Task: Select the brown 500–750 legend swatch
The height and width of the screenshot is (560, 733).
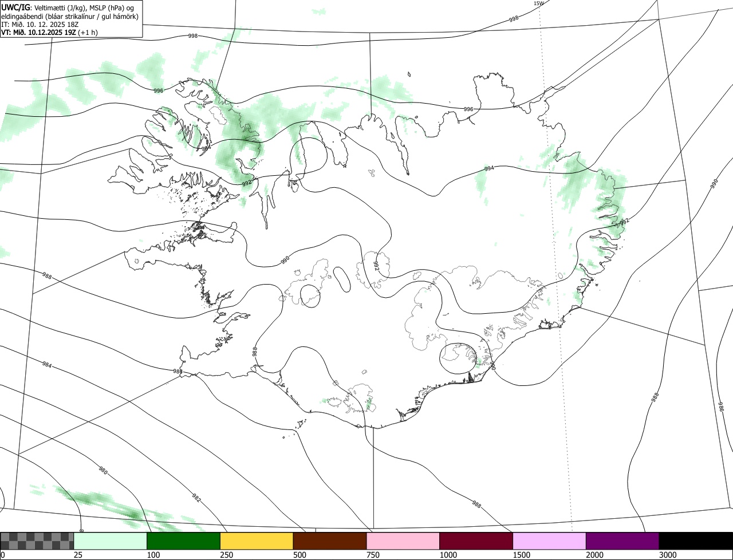Action: [x=330, y=541]
